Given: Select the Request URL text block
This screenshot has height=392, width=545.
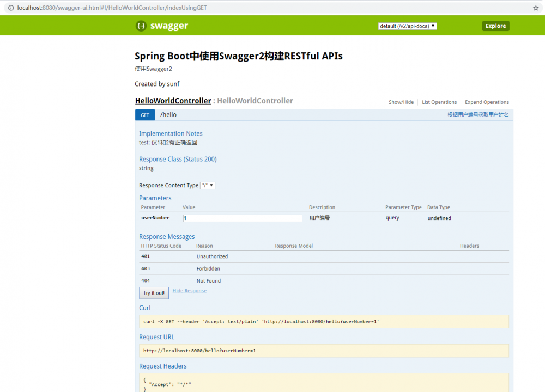Looking at the screenshot, I should coord(324,351).
